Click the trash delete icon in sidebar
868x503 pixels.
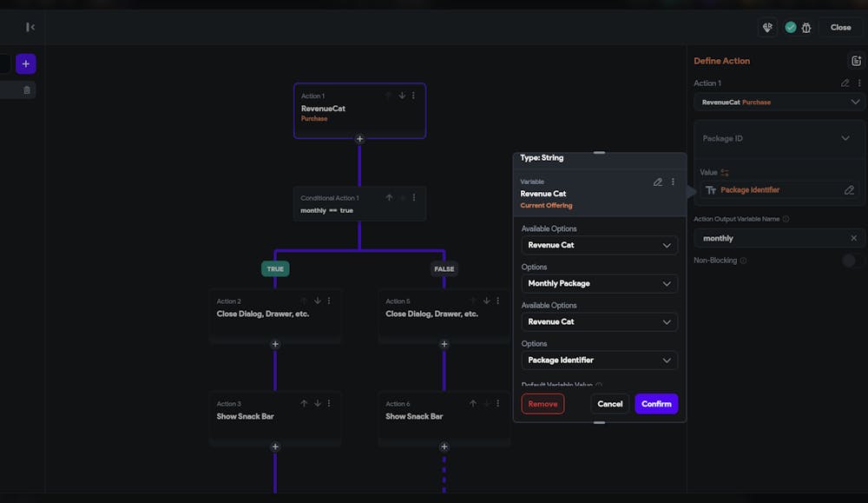[x=27, y=89]
